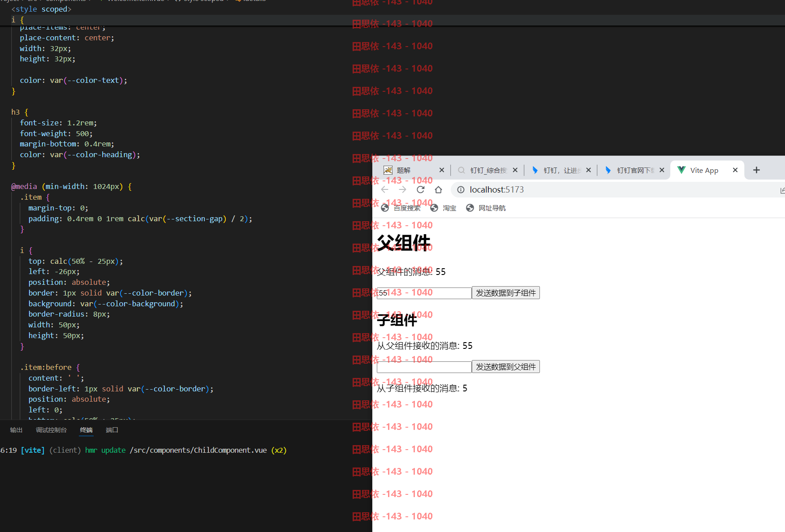Click the localhost:5173 address bar
This screenshot has width=785, height=532.
click(x=618, y=190)
